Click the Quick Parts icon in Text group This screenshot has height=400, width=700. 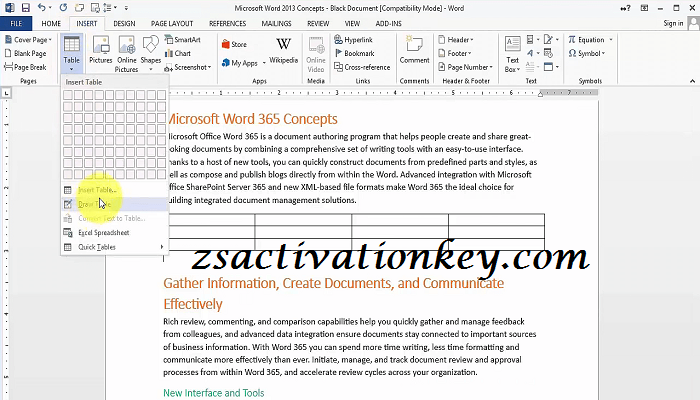pyautogui.click(x=530, y=39)
